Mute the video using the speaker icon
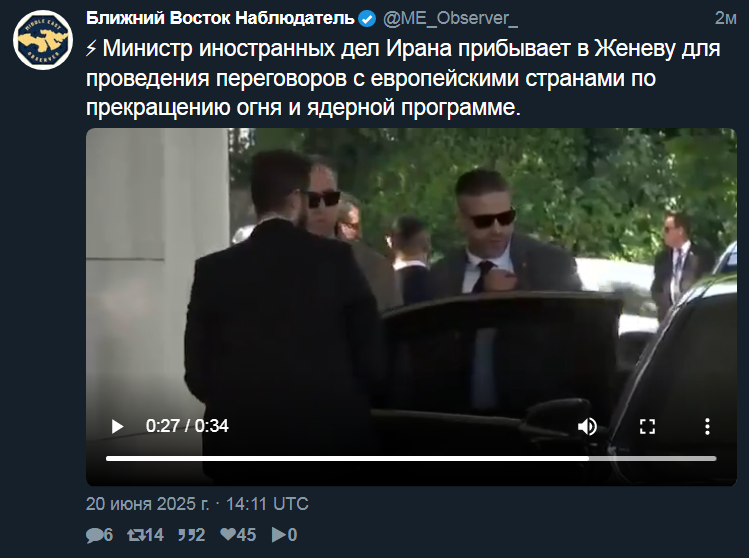The height and width of the screenshot is (558, 749). (x=587, y=426)
